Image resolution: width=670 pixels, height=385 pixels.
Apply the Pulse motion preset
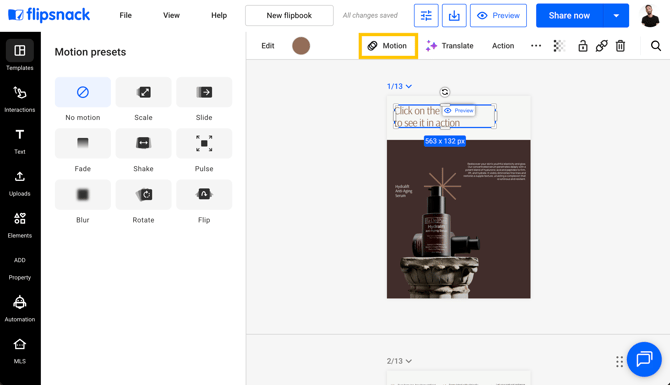pos(204,143)
